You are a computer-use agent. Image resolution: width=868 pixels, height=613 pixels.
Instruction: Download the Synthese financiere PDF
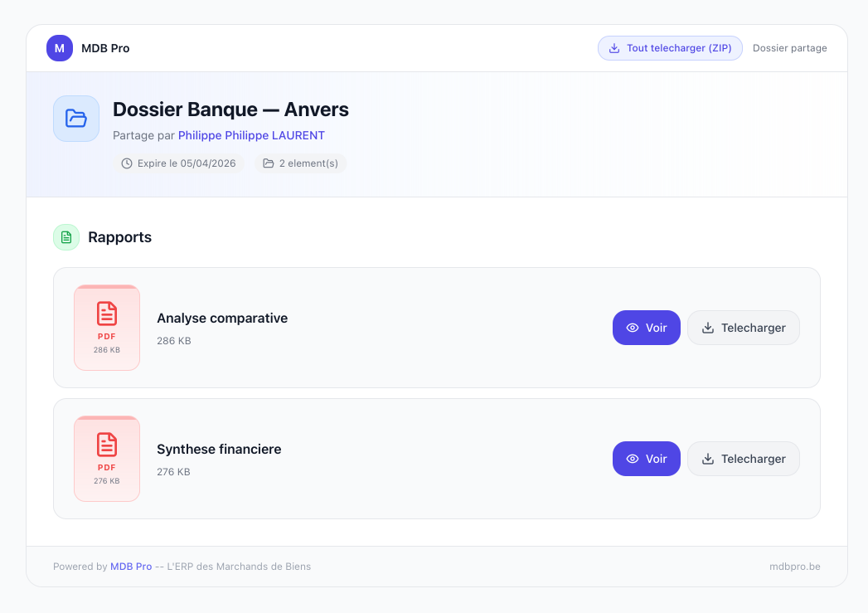pyautogui.click(x=744, y=458)
